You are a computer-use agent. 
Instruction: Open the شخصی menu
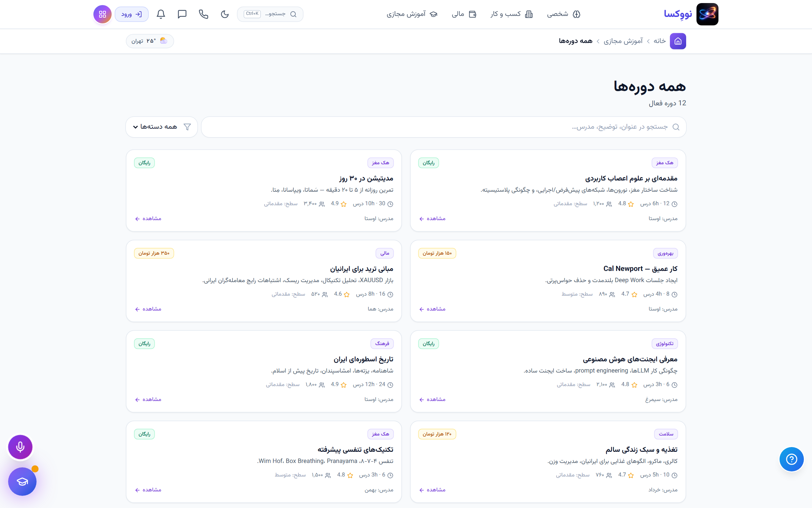click(x=564, y=14)
